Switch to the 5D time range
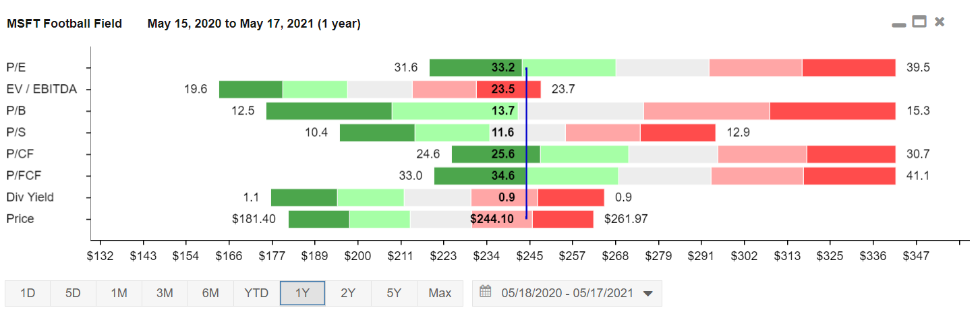Image resolution: width=980 pixels, height=312 pixels. click(73, 293)
